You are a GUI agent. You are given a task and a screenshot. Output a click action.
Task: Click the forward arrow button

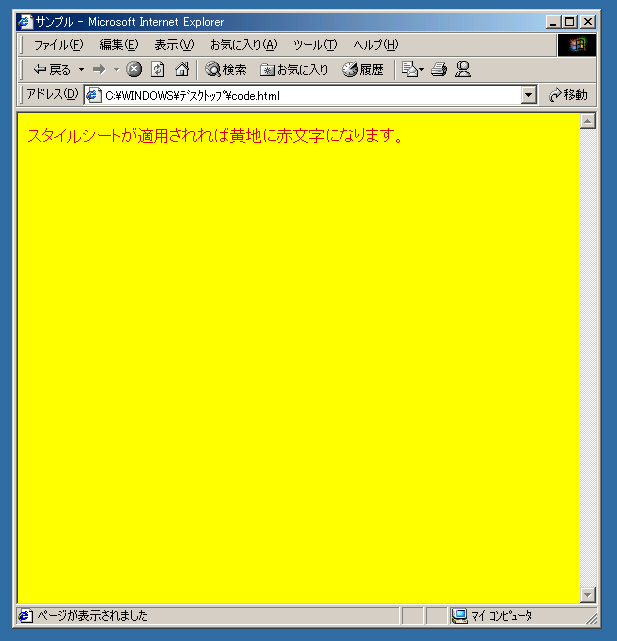pyautogui.click(x=99, y=70)
